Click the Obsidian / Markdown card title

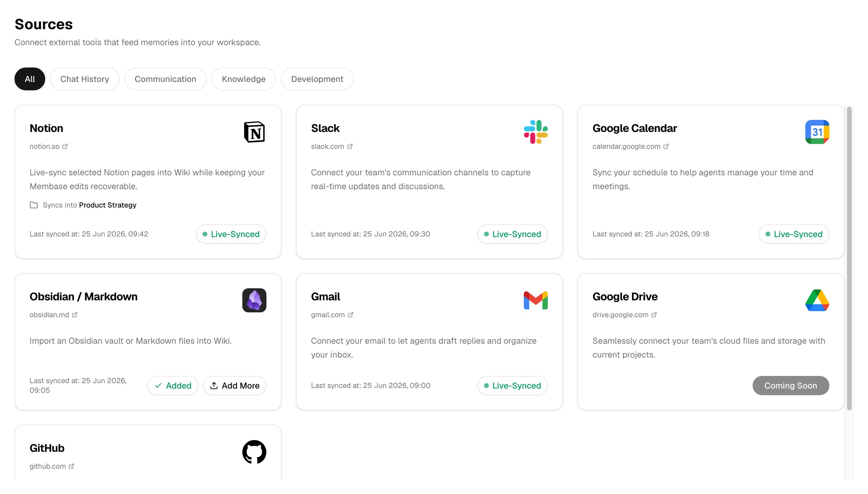(x=83, y=296)
